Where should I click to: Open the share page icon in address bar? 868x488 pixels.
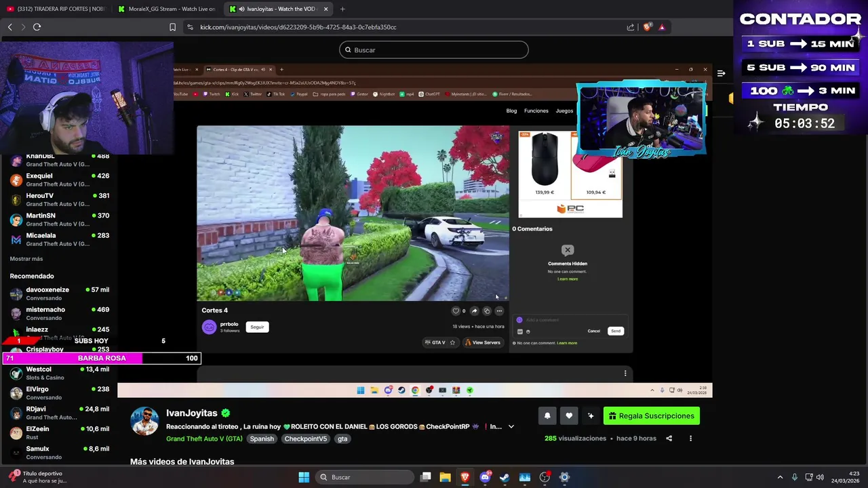[x=631, y=27]
